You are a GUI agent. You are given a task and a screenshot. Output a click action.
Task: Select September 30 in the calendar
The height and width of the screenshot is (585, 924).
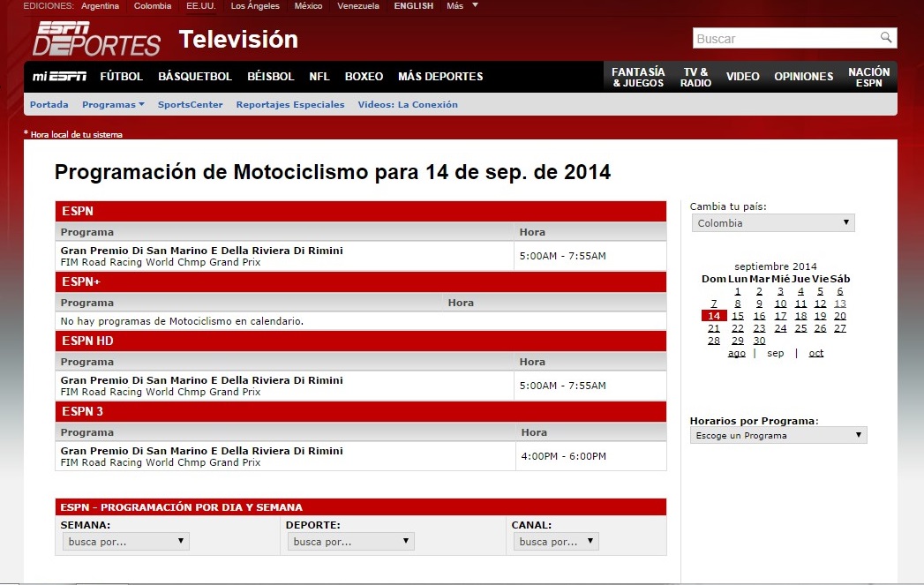759,341
